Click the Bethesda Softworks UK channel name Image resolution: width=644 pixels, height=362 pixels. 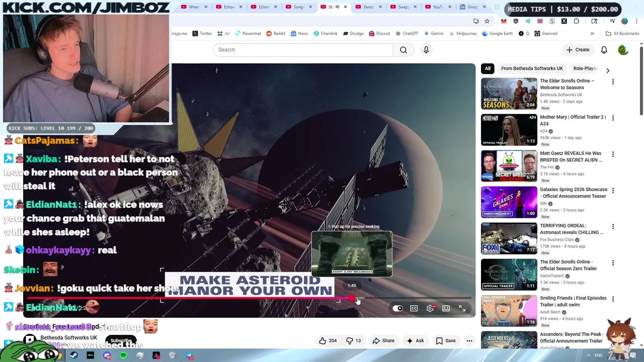click(69, 338)
